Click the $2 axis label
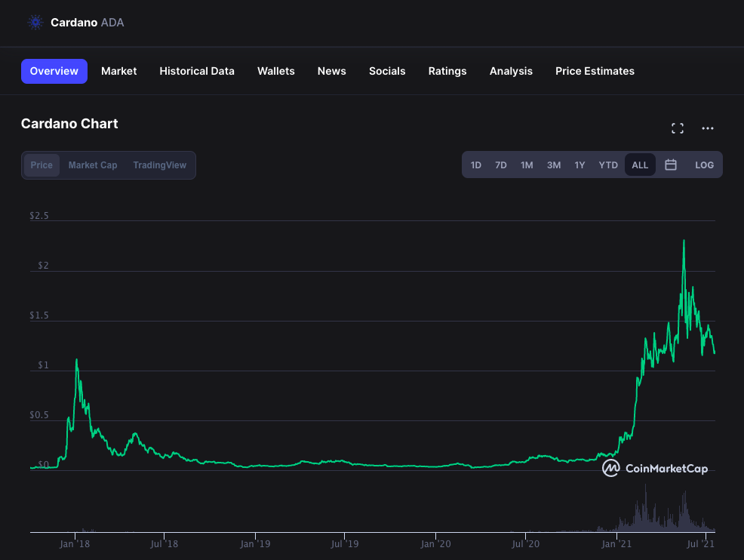Screen dimensions: 744x560 pos(43,266)
